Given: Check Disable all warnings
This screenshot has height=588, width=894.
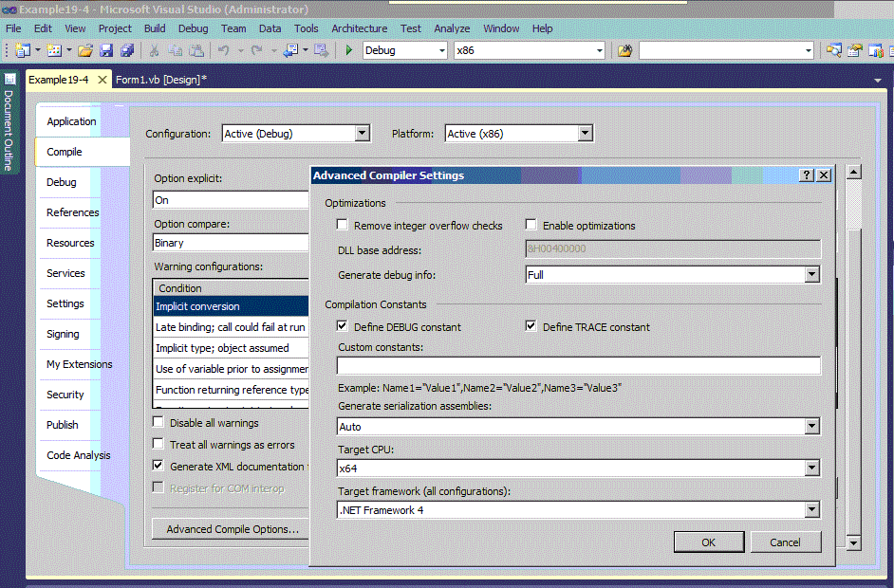Looking at the screenshot, I should point(158,422).
